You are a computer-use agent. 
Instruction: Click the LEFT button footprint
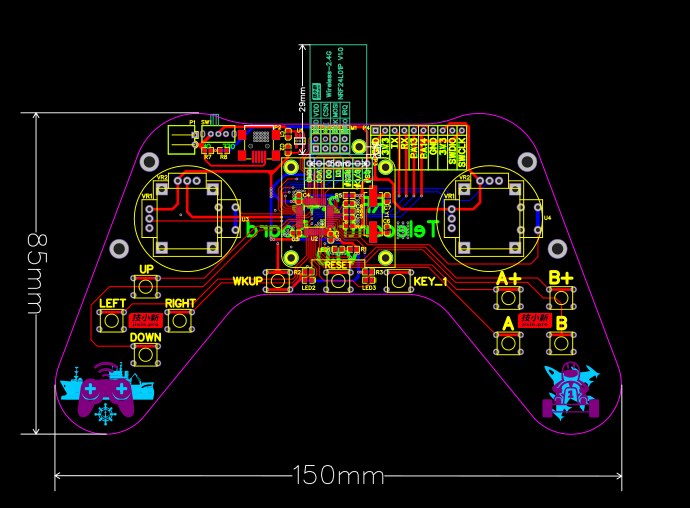pyautogui.click(x=112, y=320)
